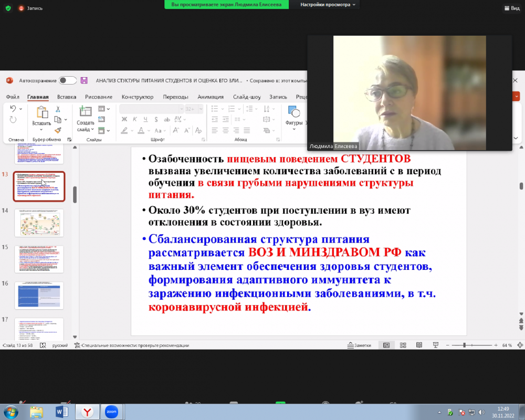The width and height of the screenshot is (525, 420).
Task: Expand the Настройки просмотра dropdown
Action: click(x=328, y=4)
